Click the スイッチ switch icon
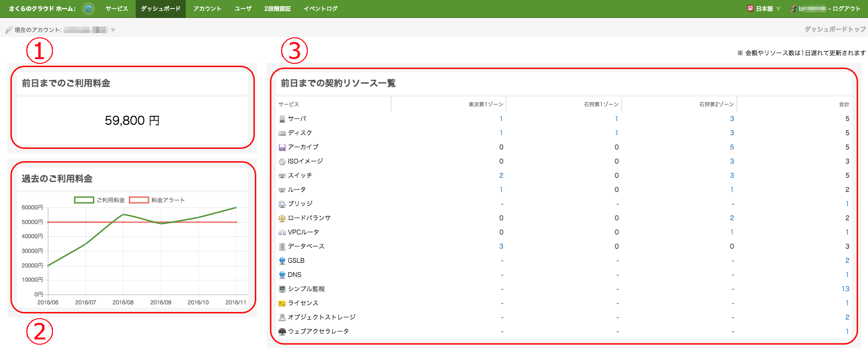 click(282, 176)
